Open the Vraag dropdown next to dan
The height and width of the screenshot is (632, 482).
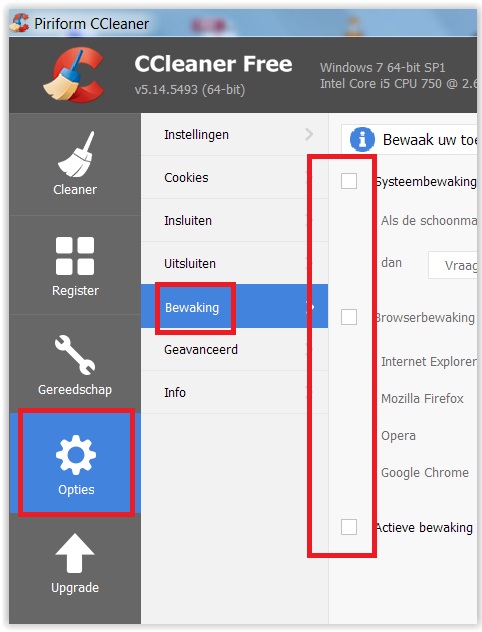pos(453,265)
